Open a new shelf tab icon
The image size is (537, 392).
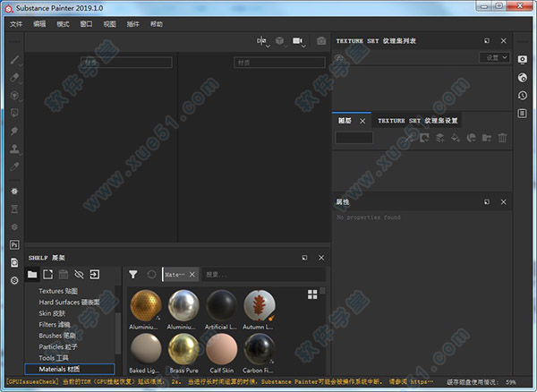pyautogui.click(x=48, y=275)
